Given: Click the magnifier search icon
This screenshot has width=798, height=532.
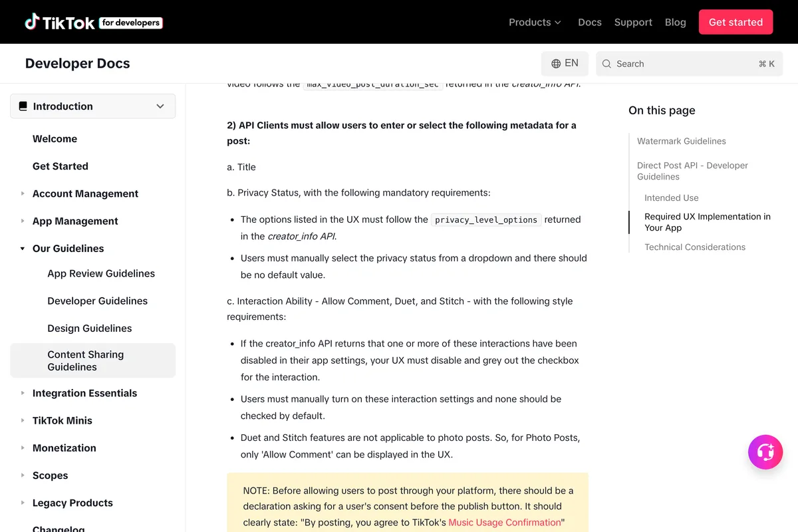Looking at the screenshot, I should (606, 64).
